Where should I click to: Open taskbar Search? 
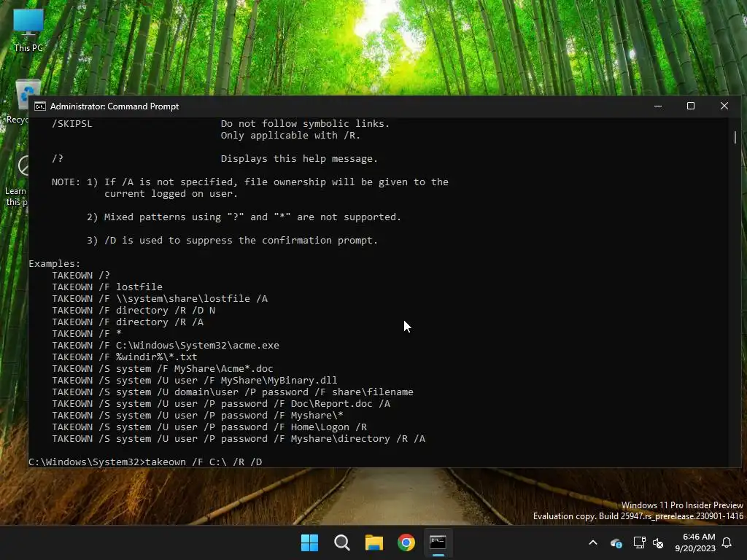(341, 542)
